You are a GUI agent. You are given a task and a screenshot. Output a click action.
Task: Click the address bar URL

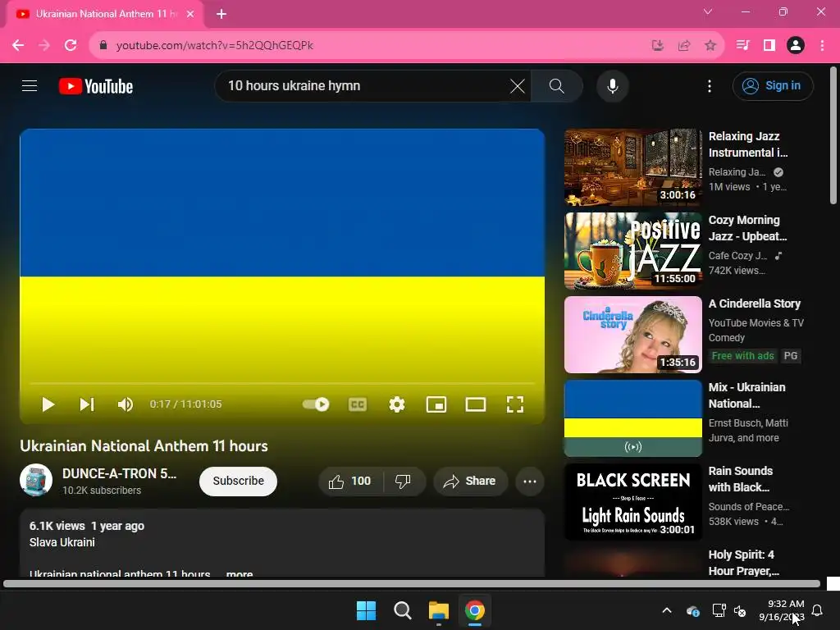point(214,46)
